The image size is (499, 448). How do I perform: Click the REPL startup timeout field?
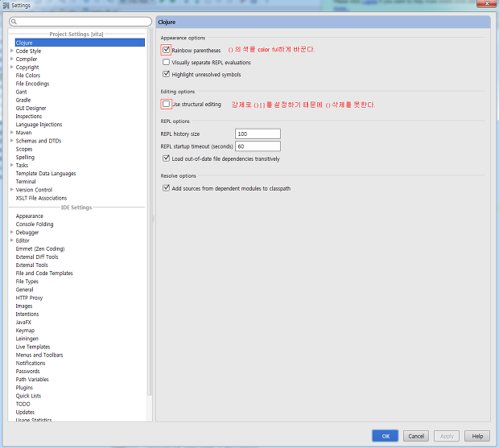258,146
